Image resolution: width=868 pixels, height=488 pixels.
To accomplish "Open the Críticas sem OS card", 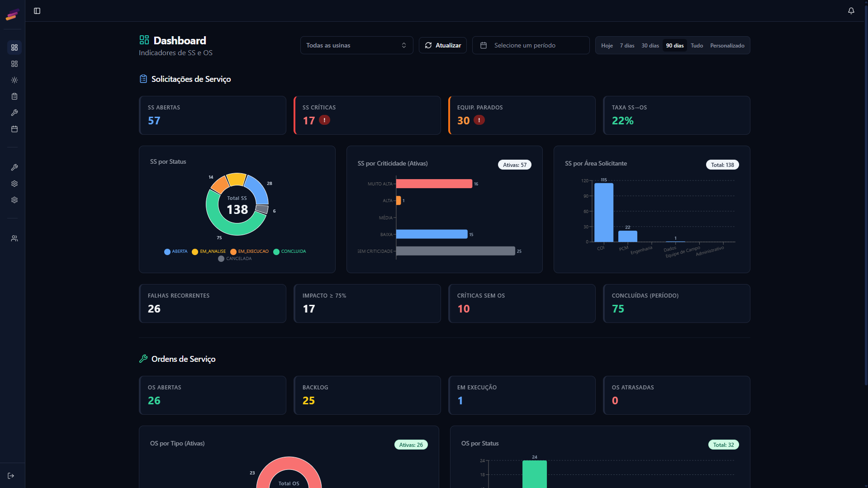I will [x=522, y=303].
